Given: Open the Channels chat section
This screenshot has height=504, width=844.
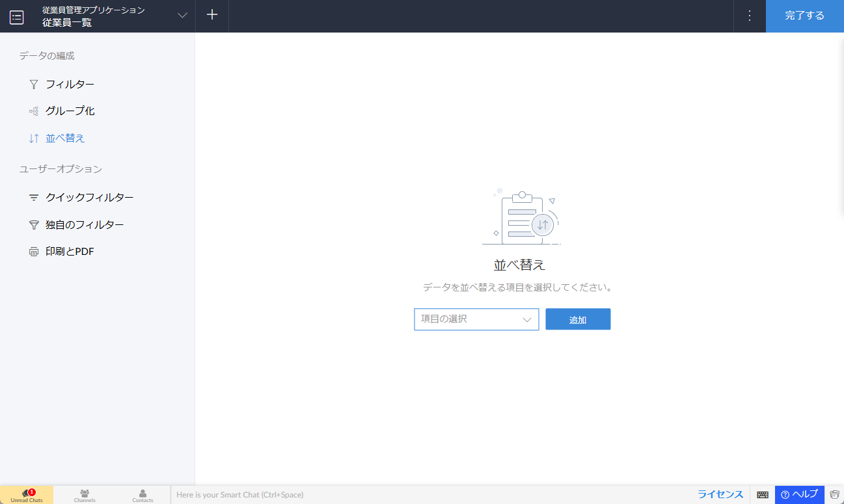Looking at the screenshot, I should pyautogui.click(x=85, y=495).
